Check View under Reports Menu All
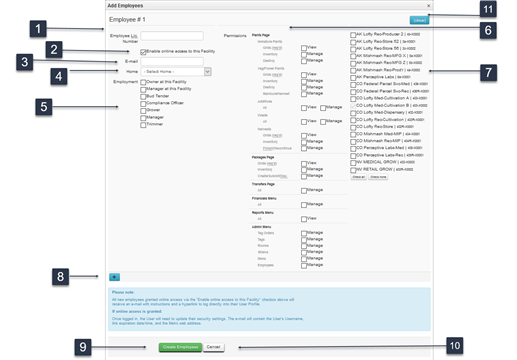The image size is (517, 360). click(x=304, y=219)
